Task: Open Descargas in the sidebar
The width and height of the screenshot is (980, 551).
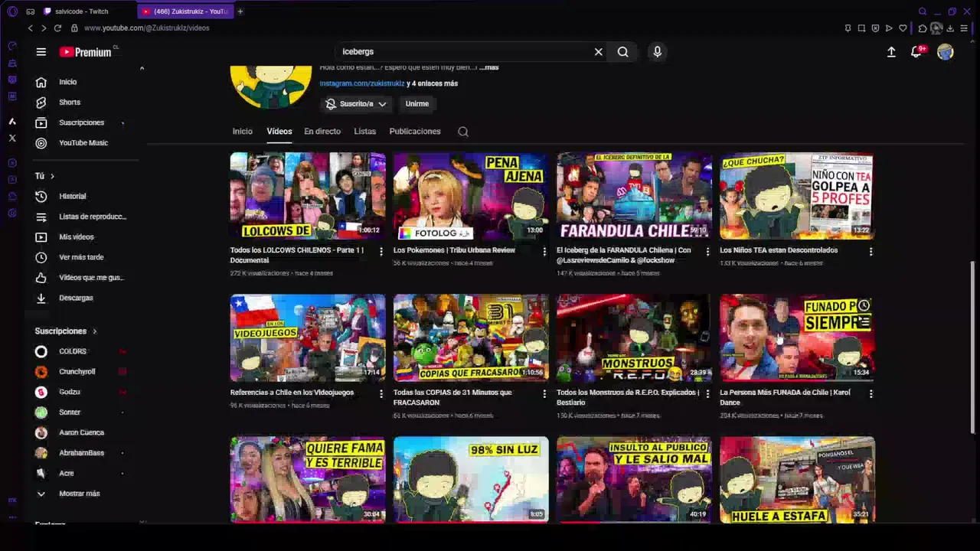Action: [76, 298]
